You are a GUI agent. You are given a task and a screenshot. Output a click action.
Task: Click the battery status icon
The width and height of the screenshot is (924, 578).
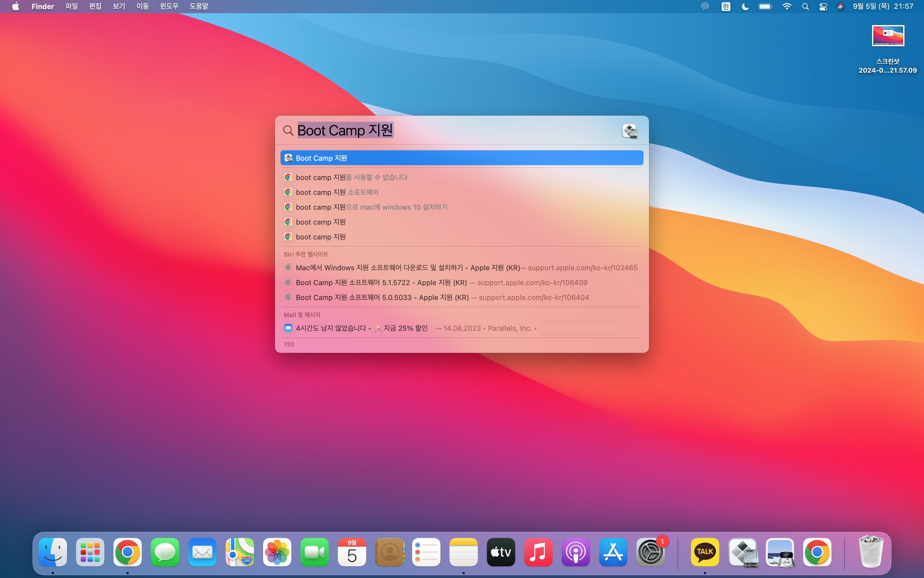coord(766,7)
